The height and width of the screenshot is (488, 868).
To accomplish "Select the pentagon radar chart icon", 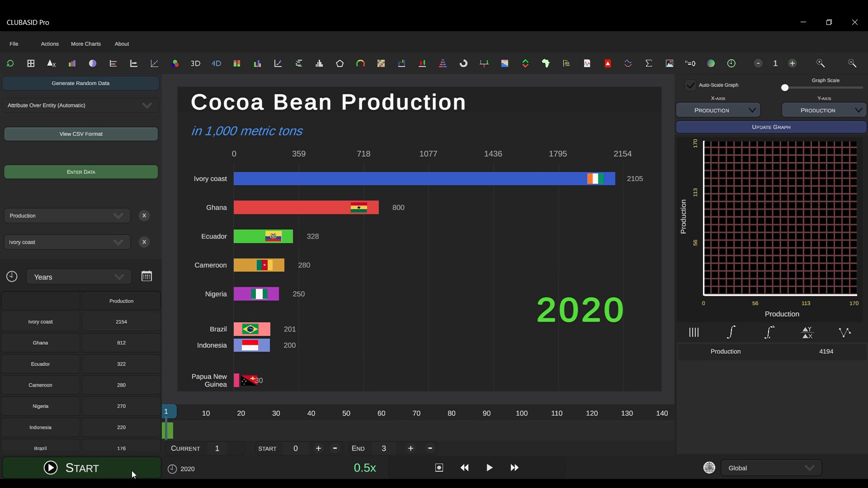I will [x=340, y=64].
